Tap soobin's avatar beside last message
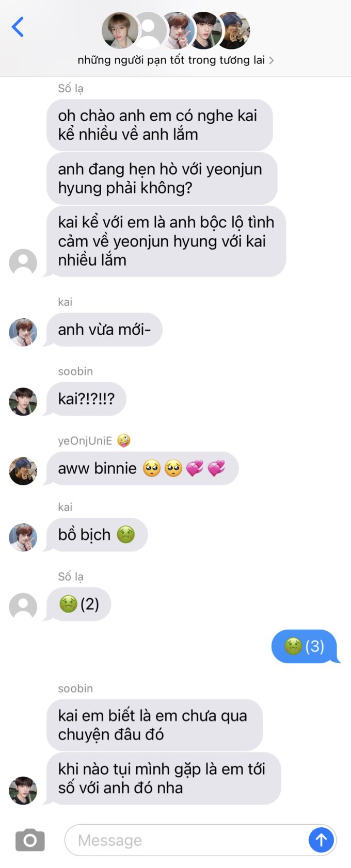 pyautogui.click(x=23, y=790)
